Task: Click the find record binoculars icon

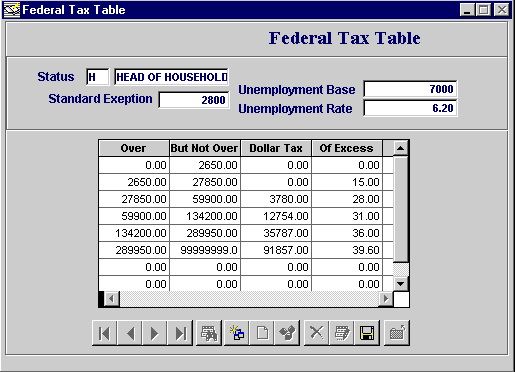Action: click(x=209, y=333)
